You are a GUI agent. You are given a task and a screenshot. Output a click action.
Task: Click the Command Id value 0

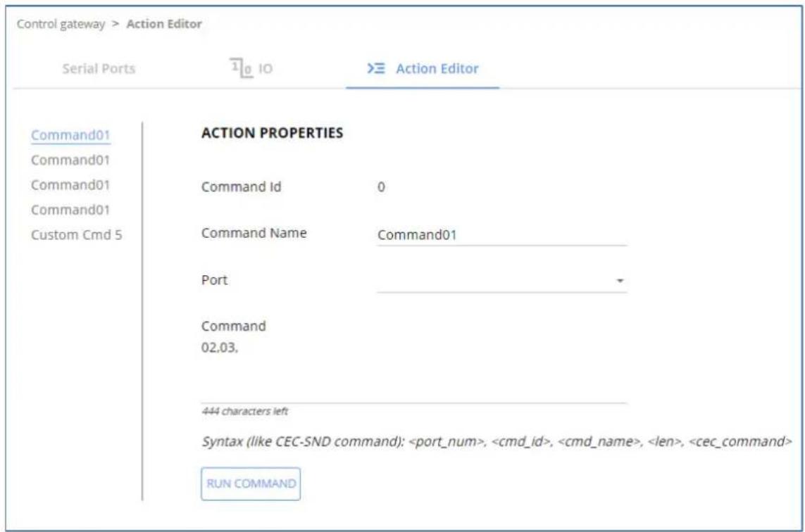click(381, 187)
